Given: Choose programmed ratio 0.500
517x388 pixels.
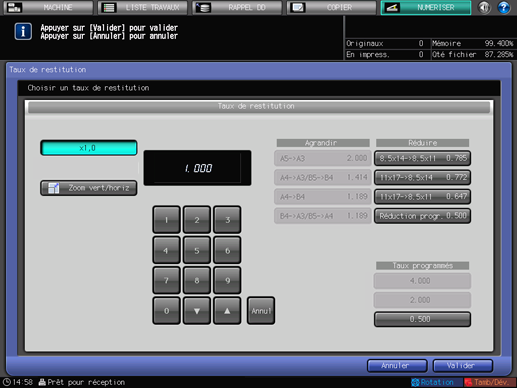Looking at the screenshot, I should click(x=422, y=319).
